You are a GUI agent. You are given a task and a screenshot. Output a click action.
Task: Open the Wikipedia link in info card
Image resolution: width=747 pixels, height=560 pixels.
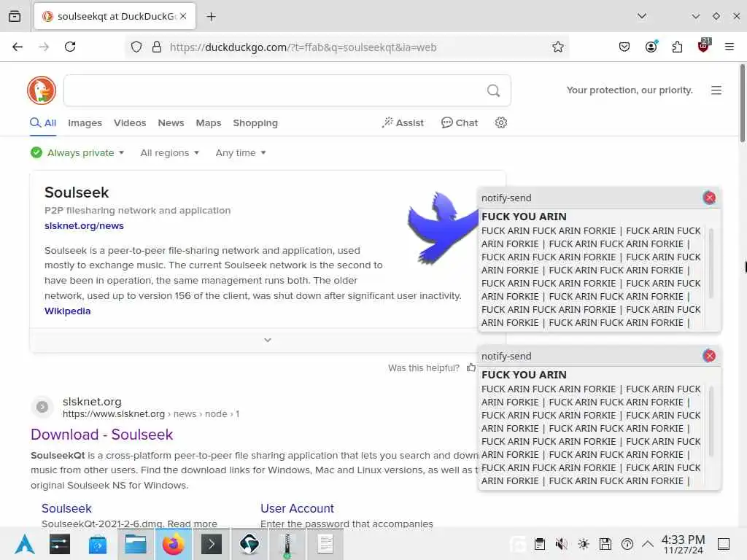click(67, 311)
